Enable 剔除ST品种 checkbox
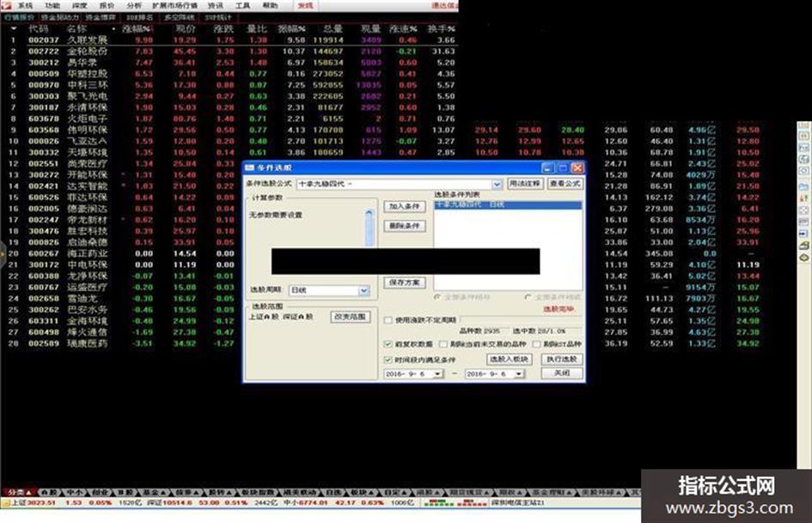 [x=537, y=344]
